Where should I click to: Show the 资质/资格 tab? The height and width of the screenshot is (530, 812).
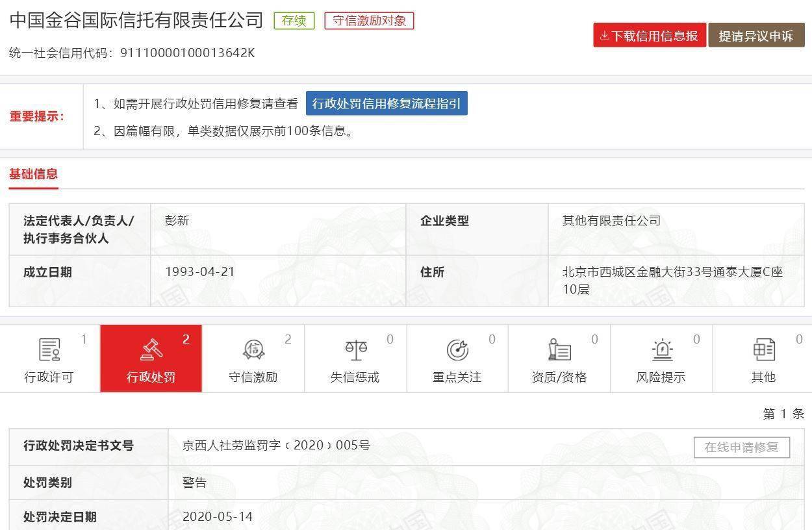point(559,359)
